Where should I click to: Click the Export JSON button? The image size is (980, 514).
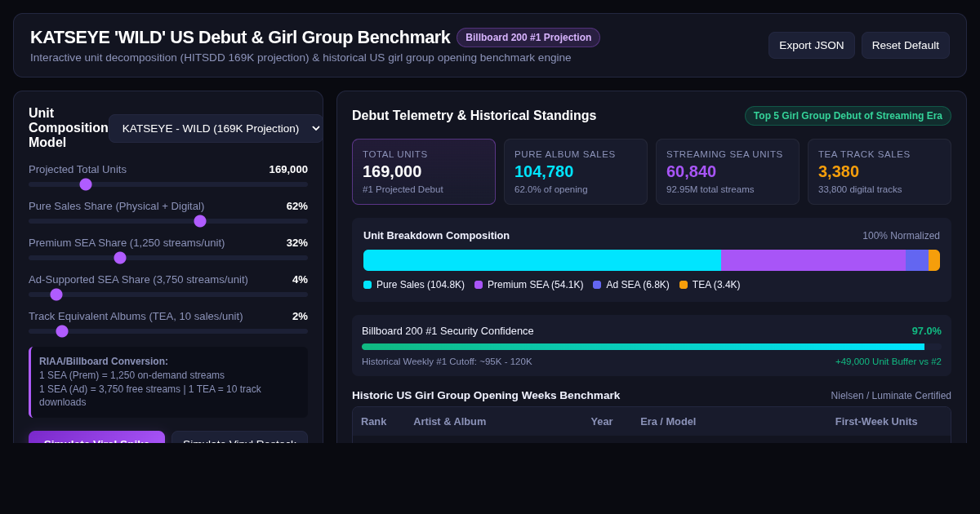pos(811,46)
